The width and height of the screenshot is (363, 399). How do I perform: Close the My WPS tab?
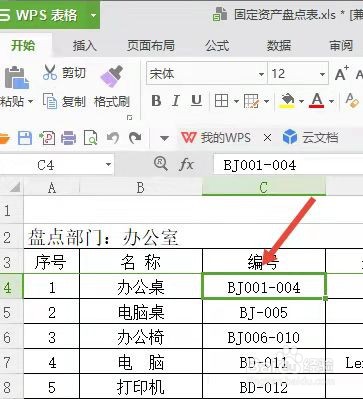(x=267, y=137)
